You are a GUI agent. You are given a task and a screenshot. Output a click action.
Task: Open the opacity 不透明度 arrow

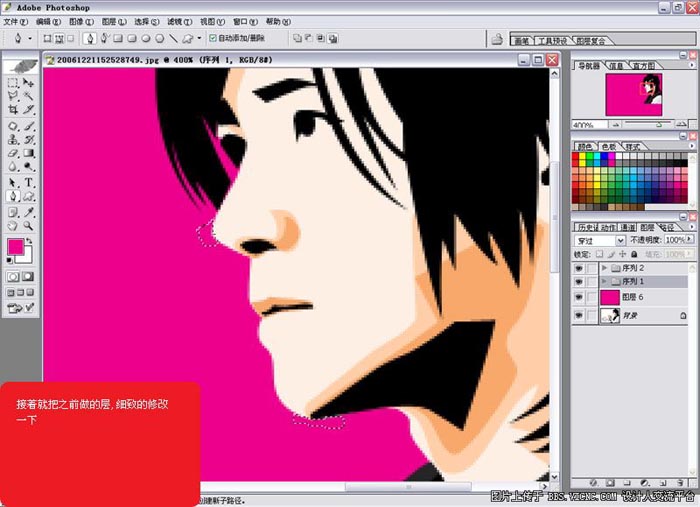tap(688, 241)
